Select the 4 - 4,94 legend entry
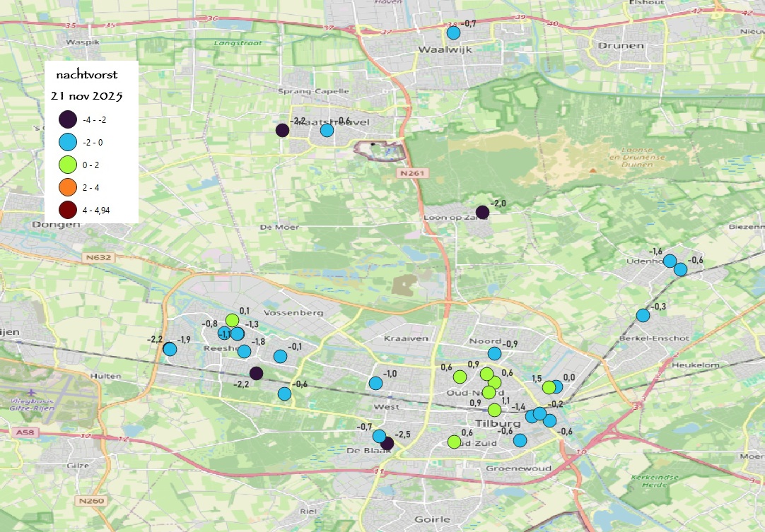Screen dimensions: 765x532 tap(66, 211)
